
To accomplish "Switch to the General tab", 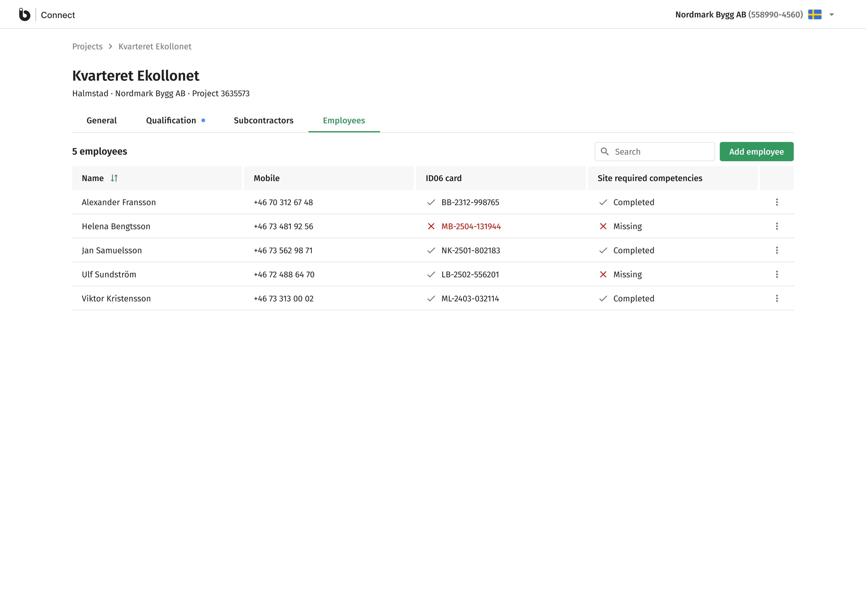I will 102,120.
